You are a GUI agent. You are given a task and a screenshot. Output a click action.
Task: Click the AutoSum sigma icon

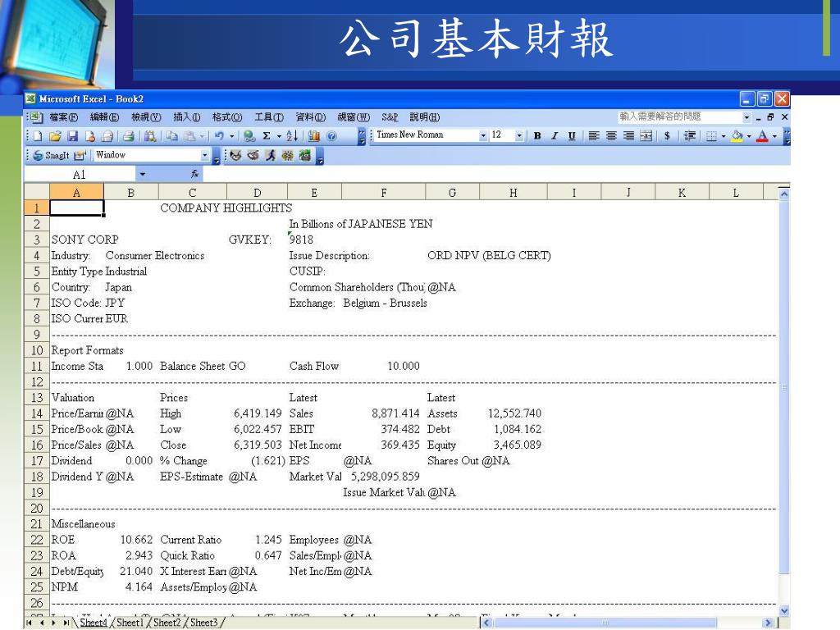coord(267,136)
